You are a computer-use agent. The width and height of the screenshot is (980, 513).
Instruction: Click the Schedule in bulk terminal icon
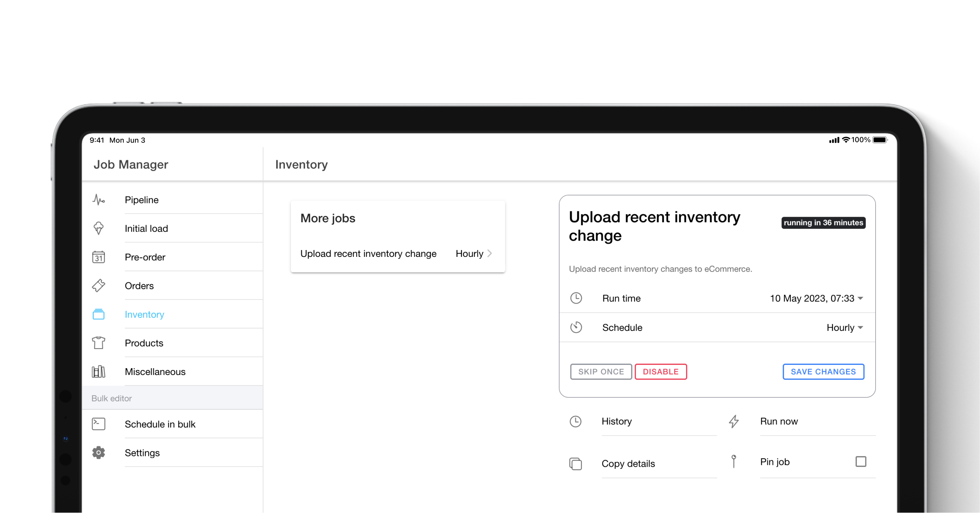click(x=99, y=424)
